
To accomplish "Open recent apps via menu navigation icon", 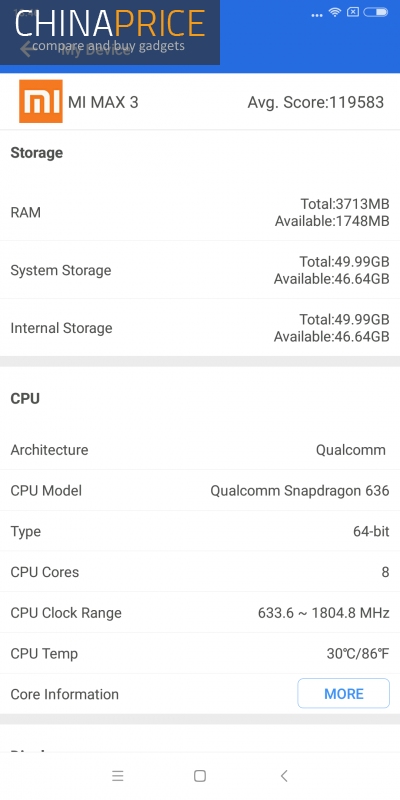I will pyautogui.click(x=118, y=776).
